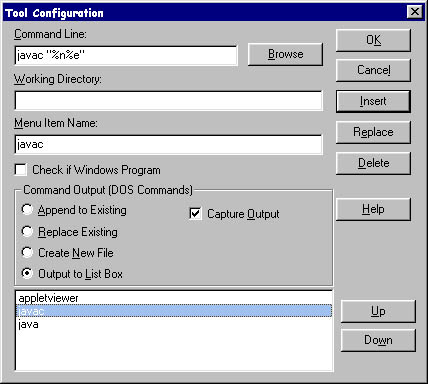
Task: Click the OK button
Action: point(373,40)
